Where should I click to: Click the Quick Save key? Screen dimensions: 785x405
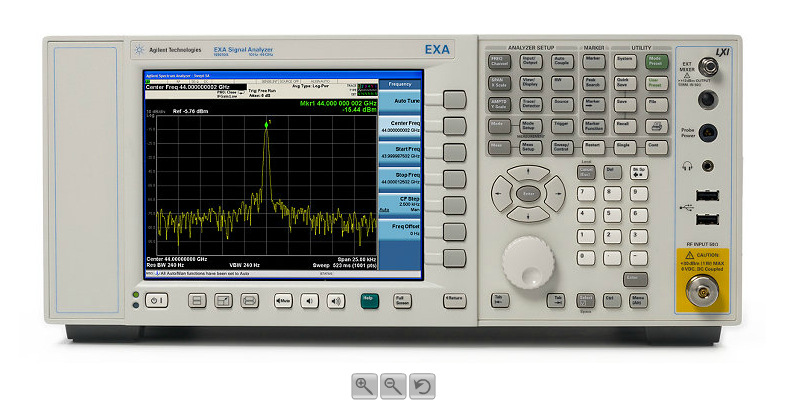coord(625,83)
